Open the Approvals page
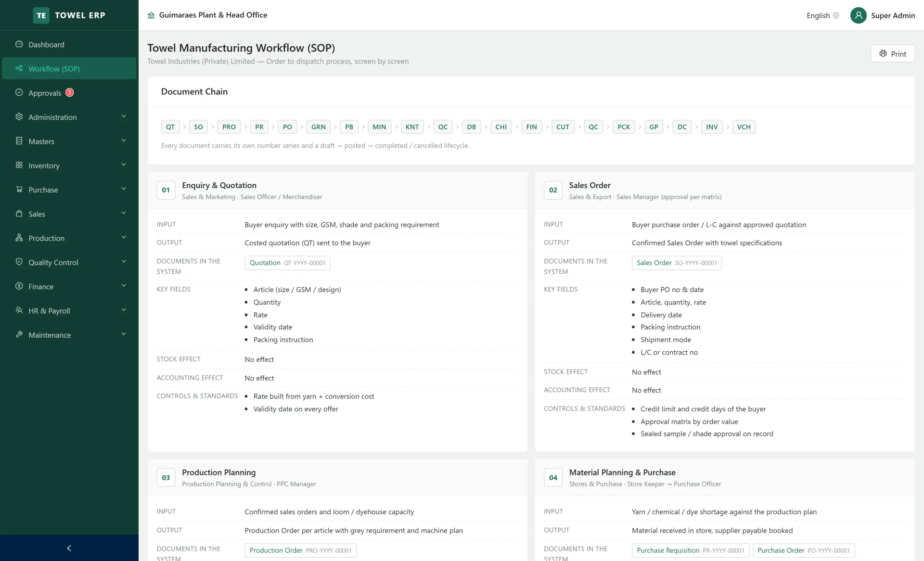The height and width of the screenshot is (561, 924). click(x=69, y=92)
